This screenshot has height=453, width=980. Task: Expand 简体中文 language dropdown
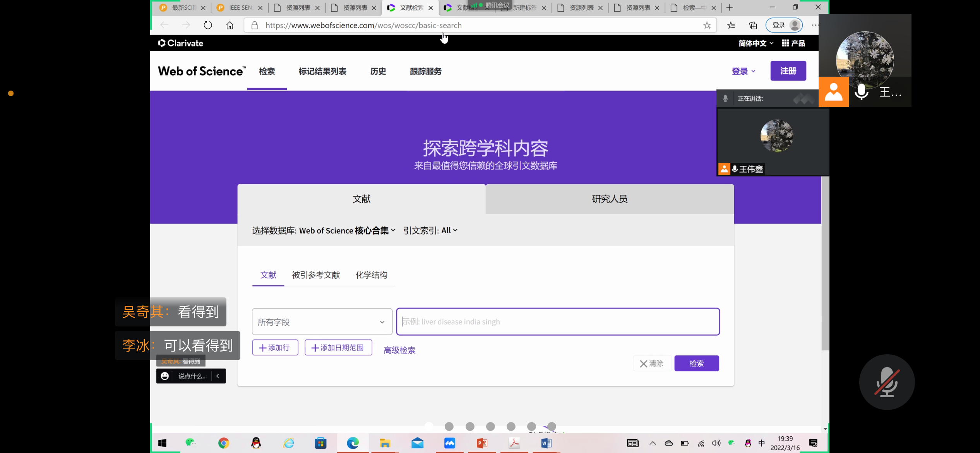click(x=756, y=43)
